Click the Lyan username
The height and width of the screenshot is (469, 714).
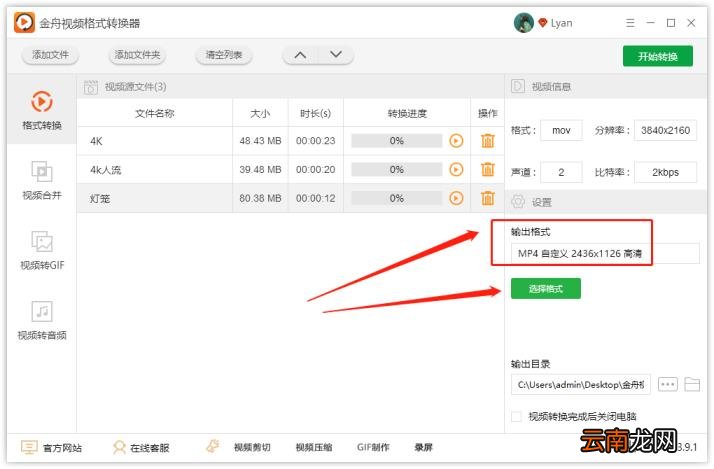(561, 23)
